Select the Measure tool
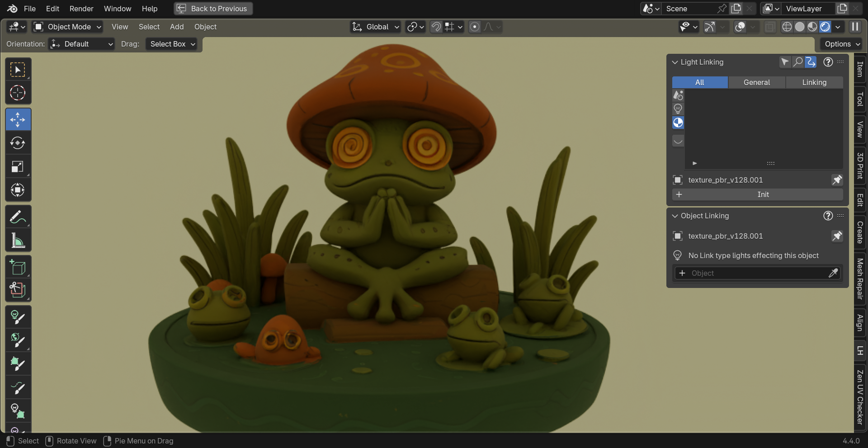The height and width of the screenshot is (448, 868). pyautogui.click(x=18, y=241)
